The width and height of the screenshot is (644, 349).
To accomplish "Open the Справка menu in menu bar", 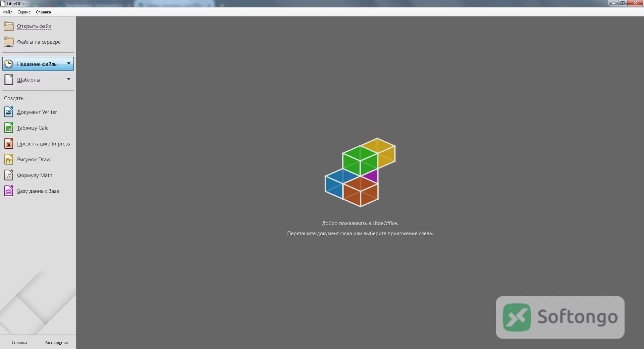I will [x=43, y=12].
